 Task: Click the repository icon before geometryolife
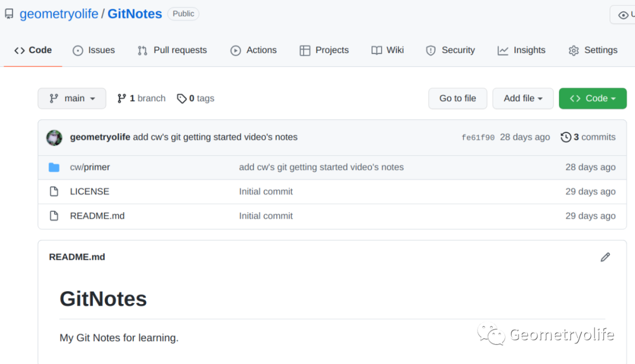click(x=9, y=14)
